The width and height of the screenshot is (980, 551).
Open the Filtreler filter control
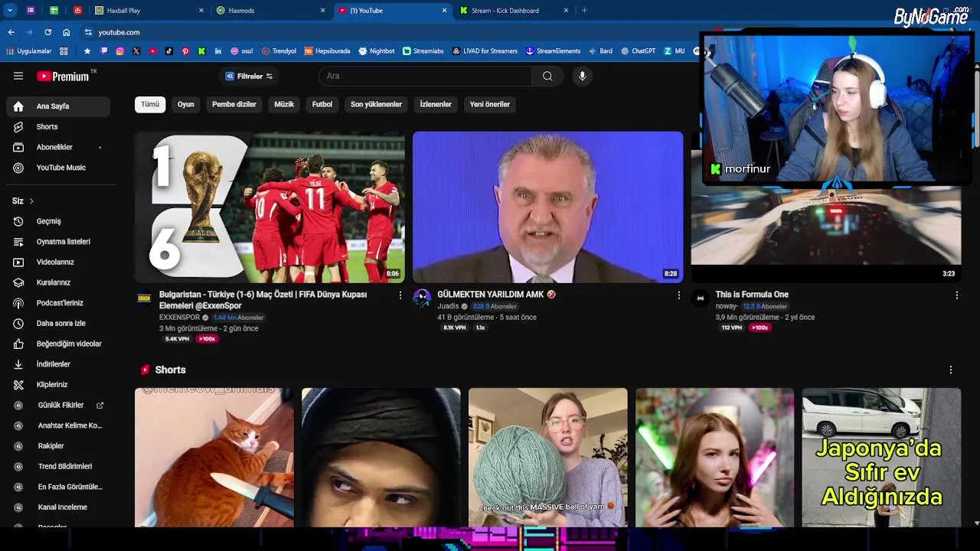pyautogui.click(x=249, y=76)
